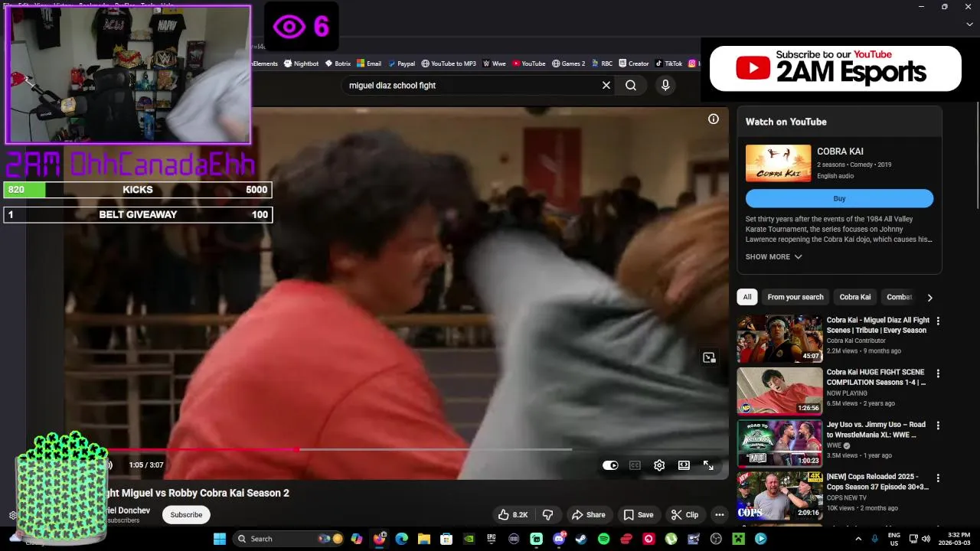Show more filter chips with right arrow
This screenshot has height=551, width=980.
[x=929, y=297]
